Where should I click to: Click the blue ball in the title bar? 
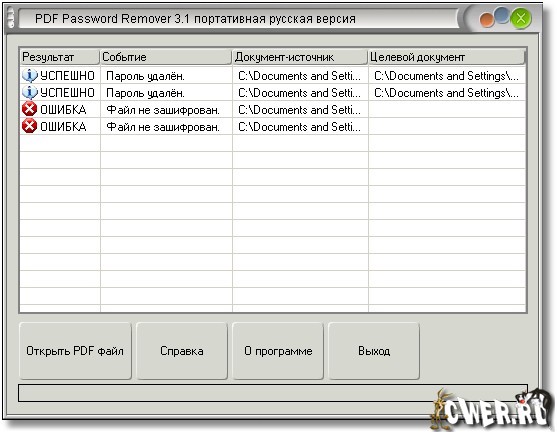502,16
